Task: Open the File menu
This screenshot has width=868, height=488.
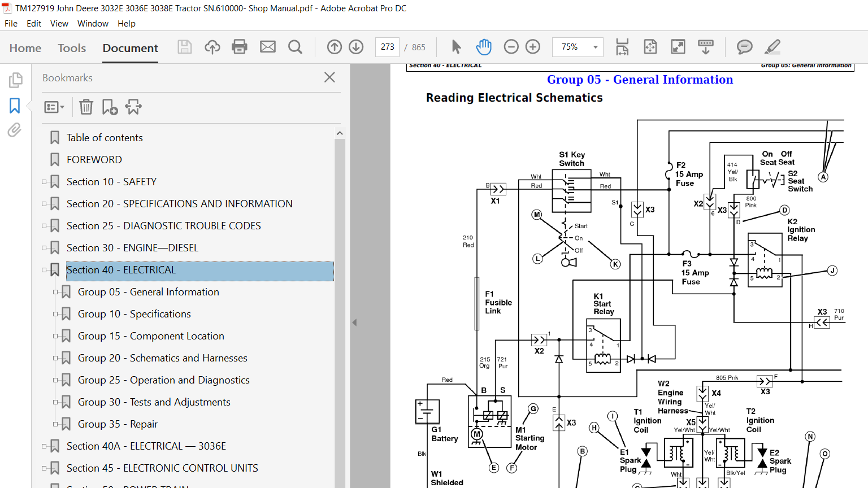Action: pyautogui.click(x=11, y=24)
